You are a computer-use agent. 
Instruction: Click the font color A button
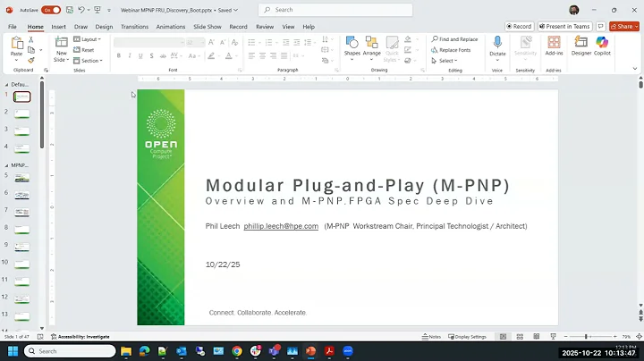point(228,55)
